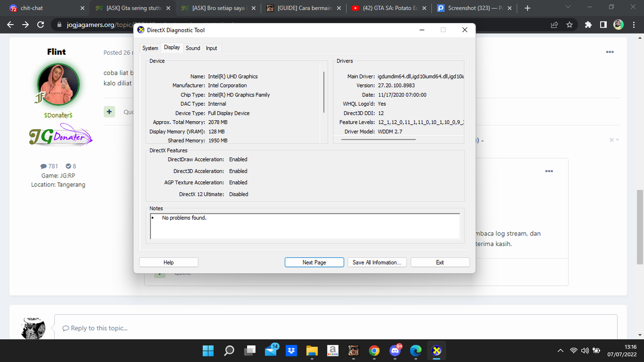Open the battery tray icon
Viewport: 644px width, 362px height.
pos(597,350)
